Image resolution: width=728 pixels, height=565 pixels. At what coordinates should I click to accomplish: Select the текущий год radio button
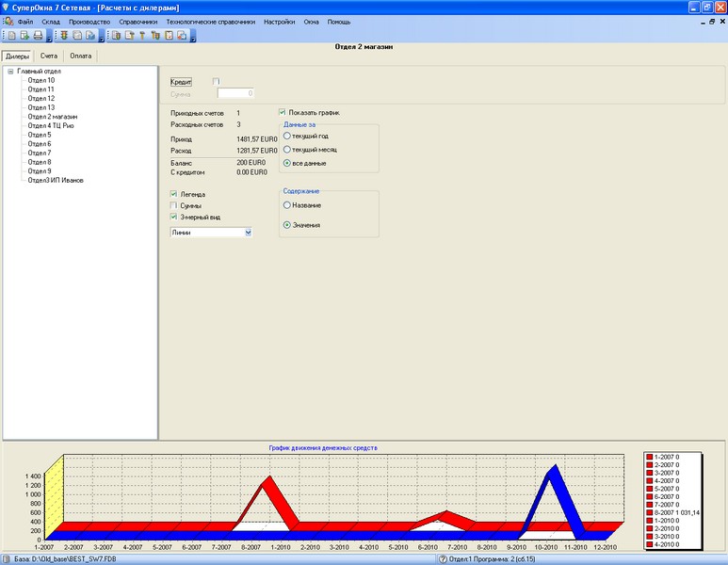(287, 136)
